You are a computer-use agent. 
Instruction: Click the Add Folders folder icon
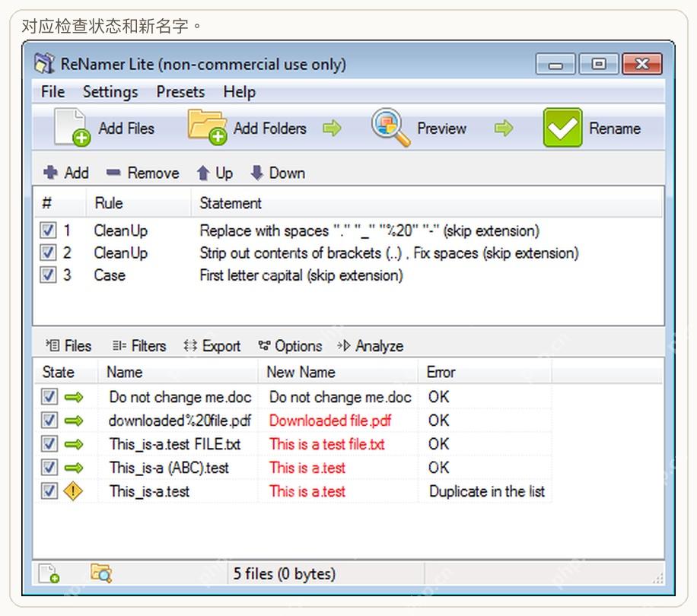tap(207, 127)
